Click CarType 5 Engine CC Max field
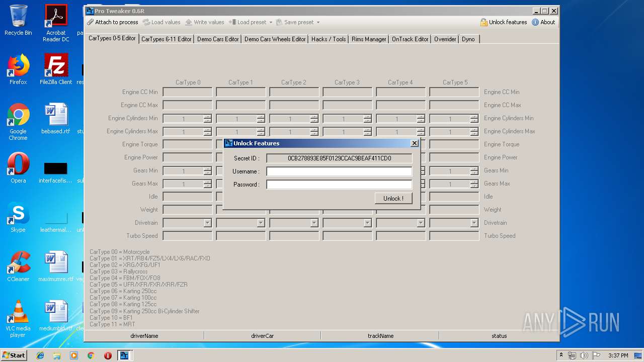Viewport: 644px width, 362px height. coord(454,105)
